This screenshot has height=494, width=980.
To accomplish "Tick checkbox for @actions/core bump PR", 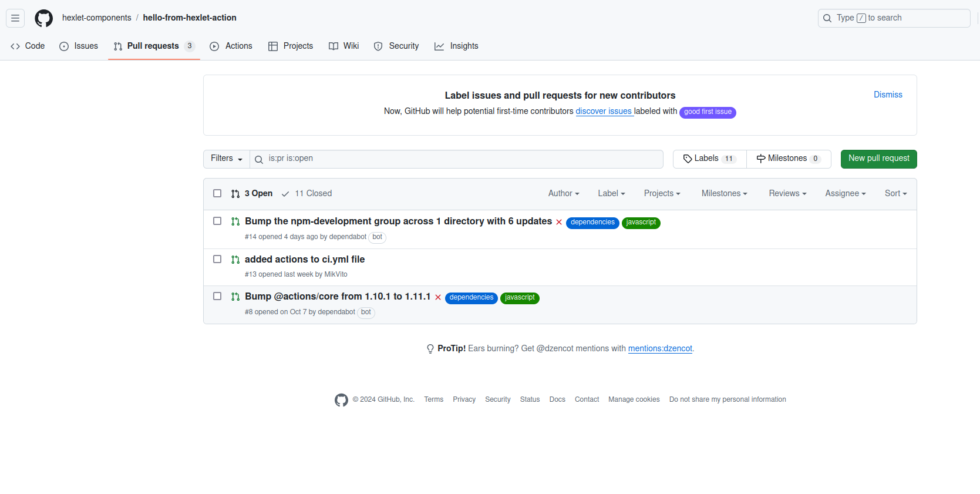I will pyautogui.click(x=217, y=296).
